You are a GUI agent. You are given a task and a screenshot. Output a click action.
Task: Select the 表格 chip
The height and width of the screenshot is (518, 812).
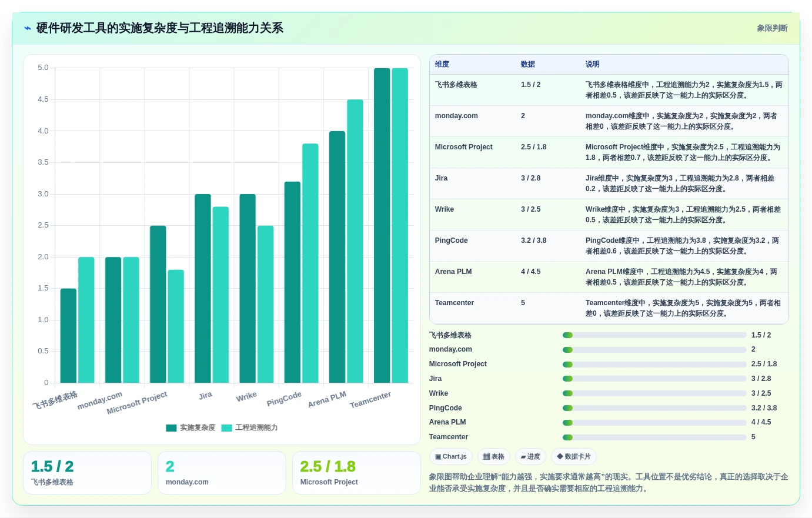pos(494,456)
